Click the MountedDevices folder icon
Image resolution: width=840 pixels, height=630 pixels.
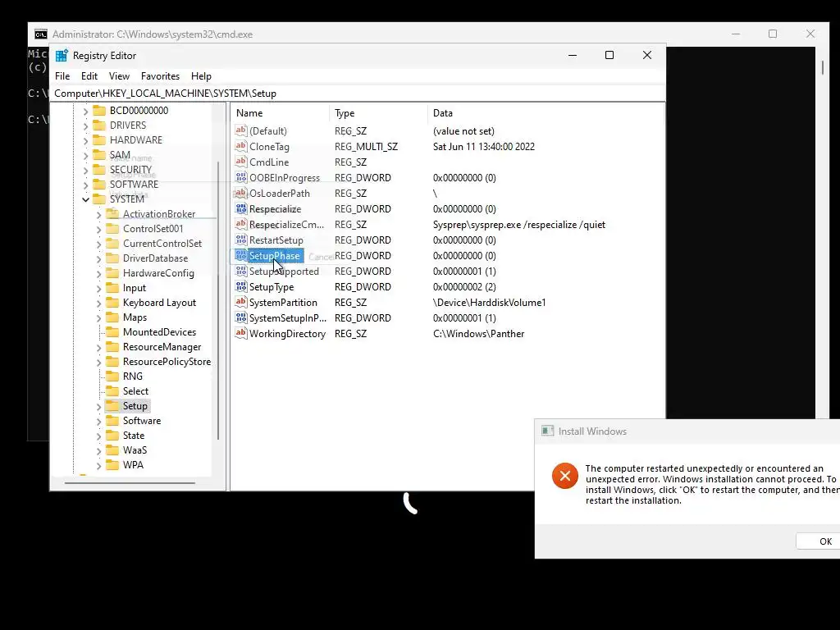click(x=112, y=332)
